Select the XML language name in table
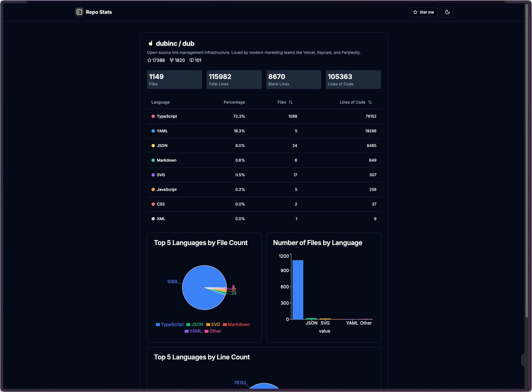The height and width of the screenshot is (392, 532). pyautogui.click(x=161, y=219)
